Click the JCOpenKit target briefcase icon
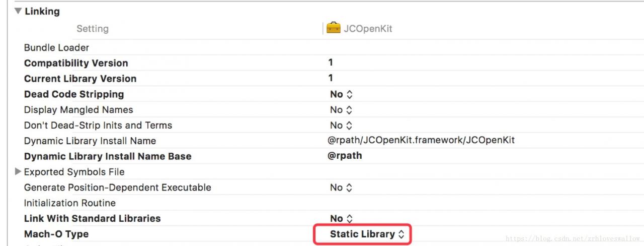The height and width of the screenshot is (246, 644). pyautogui.click(x=334, y=28)
